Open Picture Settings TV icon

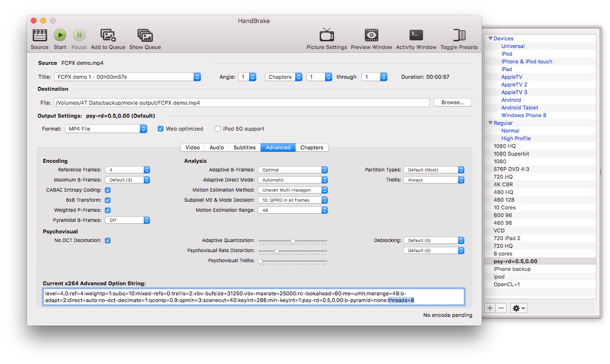coord(327,36)
